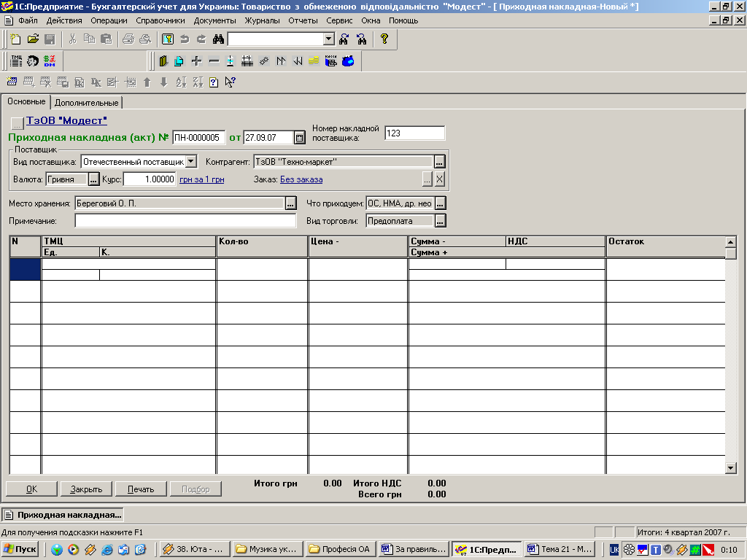747x560 pixels.
Task: Click the Курс value field
Action: point(150,179)
